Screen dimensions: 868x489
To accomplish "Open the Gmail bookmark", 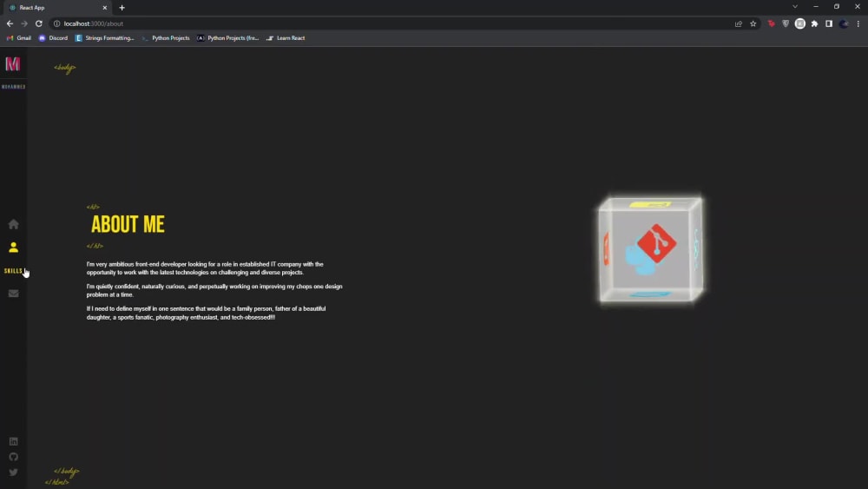I will (19, 38).
